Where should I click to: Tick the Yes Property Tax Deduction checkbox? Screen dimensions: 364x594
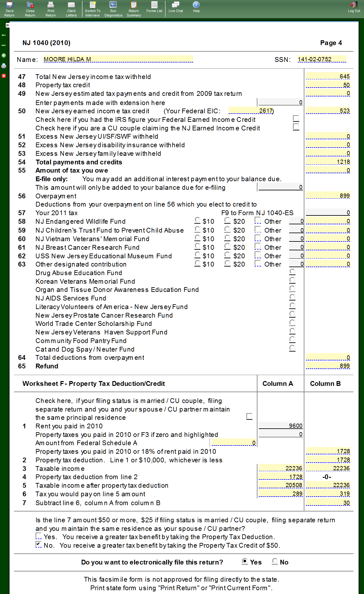click(38, 536)
